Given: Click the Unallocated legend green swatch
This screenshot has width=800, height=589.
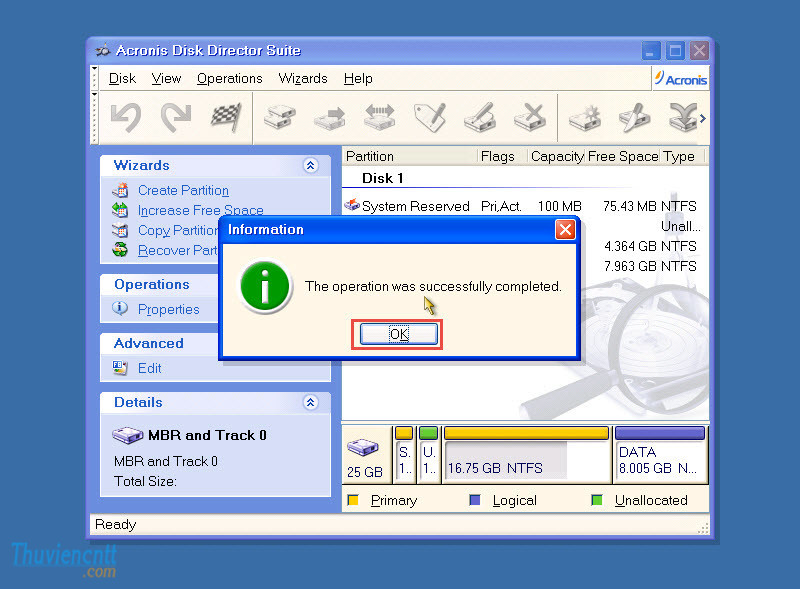Looking at the screenshot, I should (x=596, y=500).
